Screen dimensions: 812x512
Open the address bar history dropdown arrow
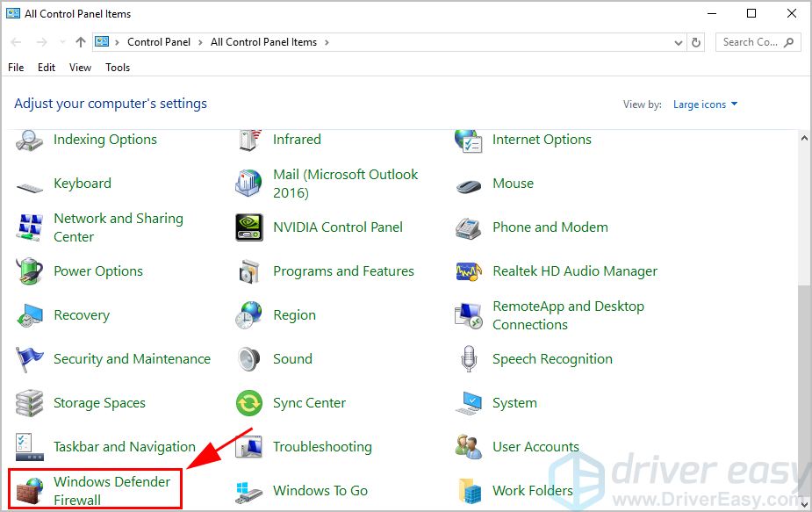(678, 42)
